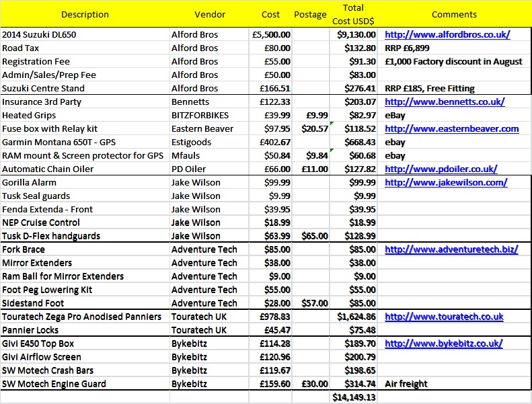The height and width of the screenshot is (404, 532).
Task: Follow the easternbeaver.com link
Action: [451, 128]
